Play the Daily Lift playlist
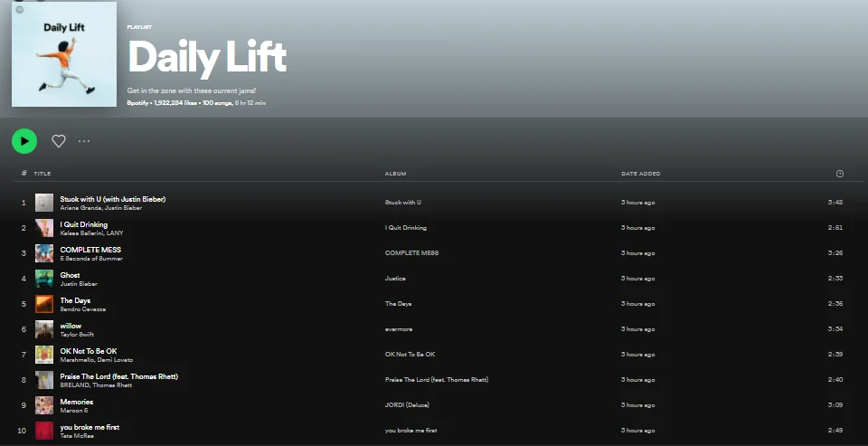The width and height of the screenshot is (868, 446). [x=24, y=141]
